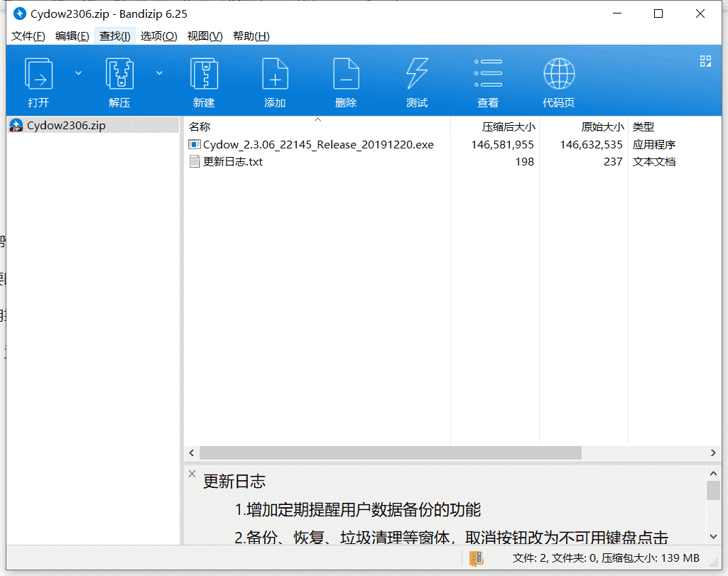Click the Extract (解压) toolbar icon

point(120,74)
